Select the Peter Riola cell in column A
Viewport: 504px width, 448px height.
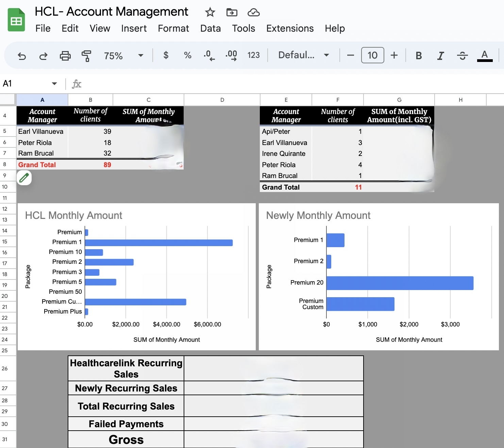click(43, 143)
